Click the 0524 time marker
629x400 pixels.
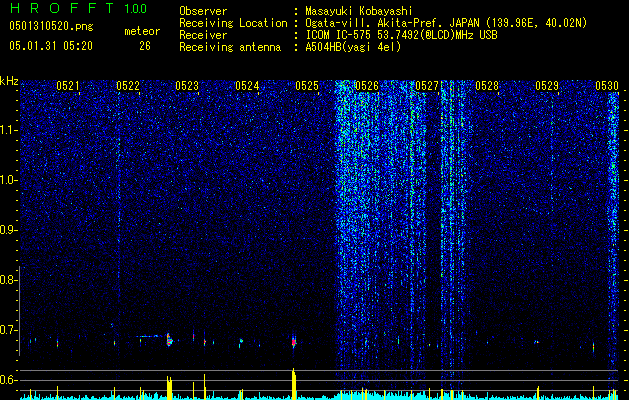(247, 86)
